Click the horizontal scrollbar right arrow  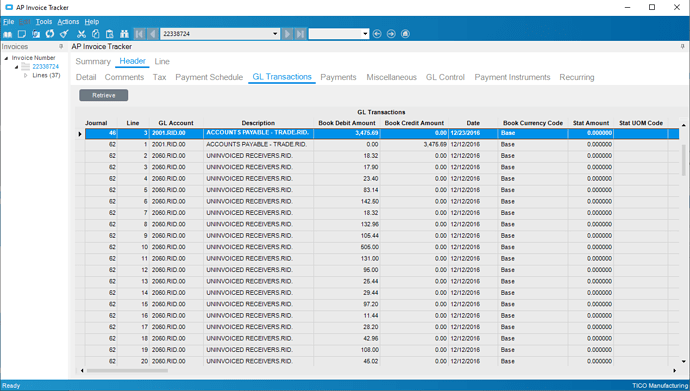[x=675, y=371]
